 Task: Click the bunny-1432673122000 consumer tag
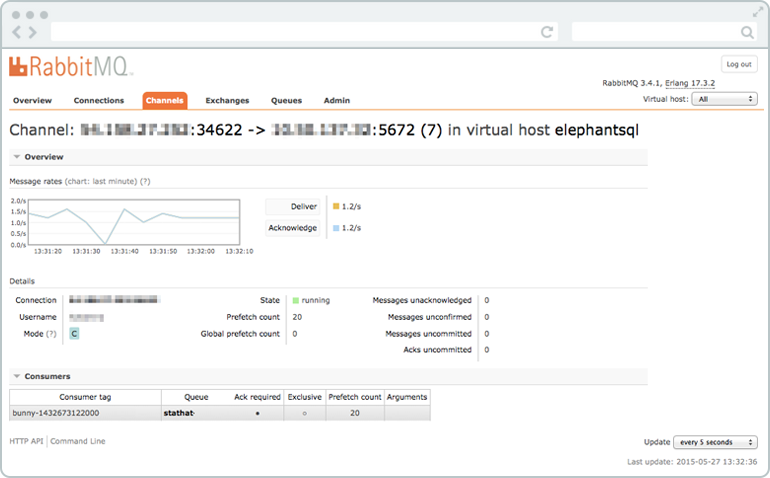coord(56,413)
